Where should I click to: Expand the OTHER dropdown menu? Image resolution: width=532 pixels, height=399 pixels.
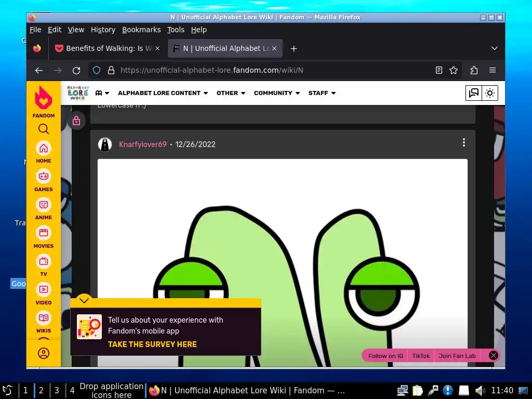[231, 93]
